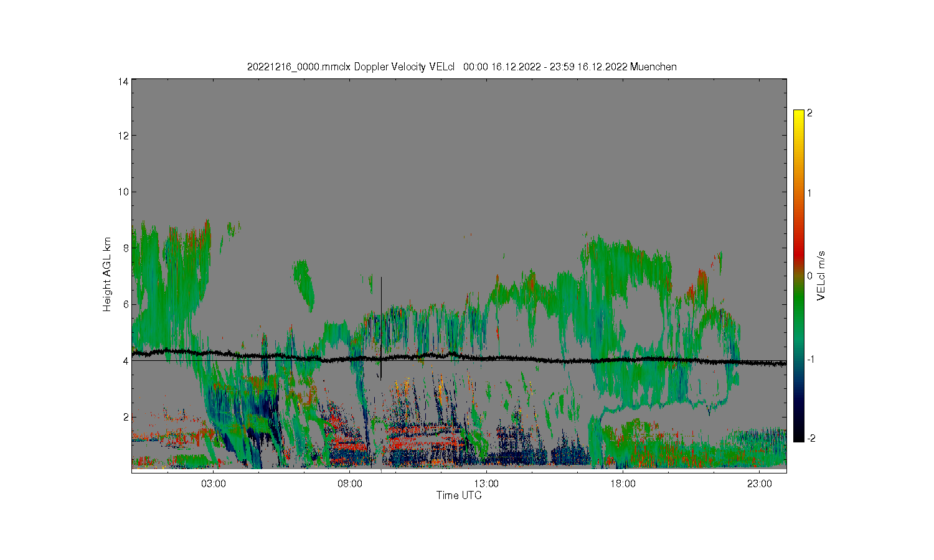Click the colorbar label -1
The width and height of the screenshot is (934, 560).
pos(811,360)
